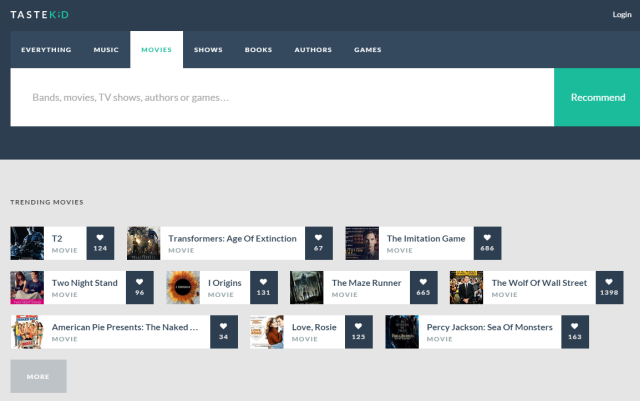The width and height of the screenshot is (640, 401).
Task: Open the Books tab
Action: pos(258,49)
